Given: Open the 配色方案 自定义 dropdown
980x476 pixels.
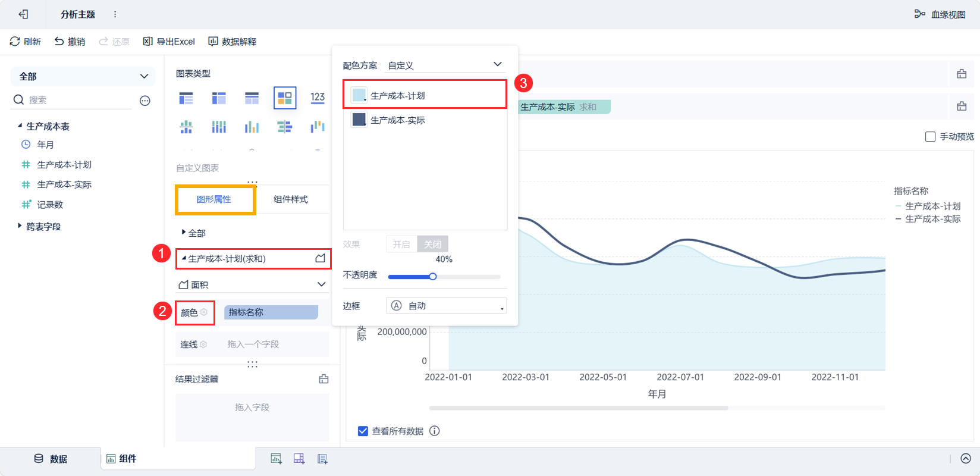Looking at the screenshot, I should point(445,65).
